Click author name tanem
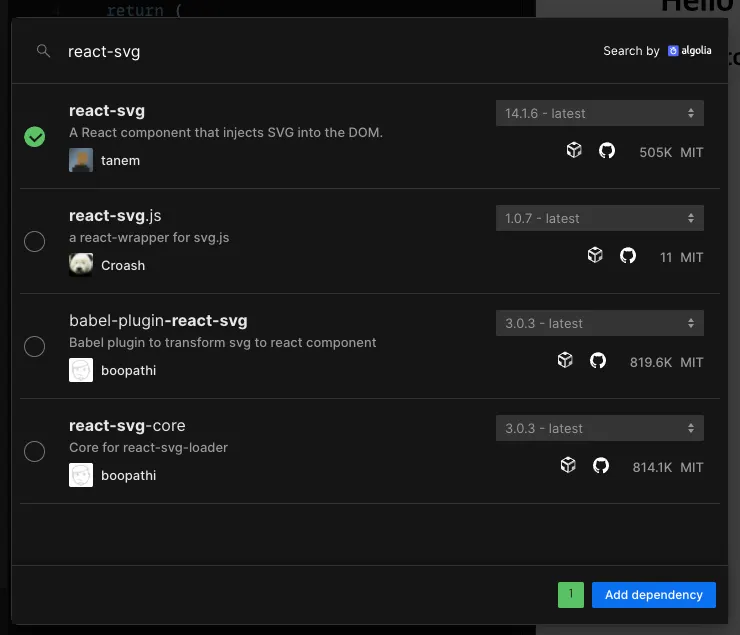Image resolution: width=740 pixels, height=635 pixels. 120,160
